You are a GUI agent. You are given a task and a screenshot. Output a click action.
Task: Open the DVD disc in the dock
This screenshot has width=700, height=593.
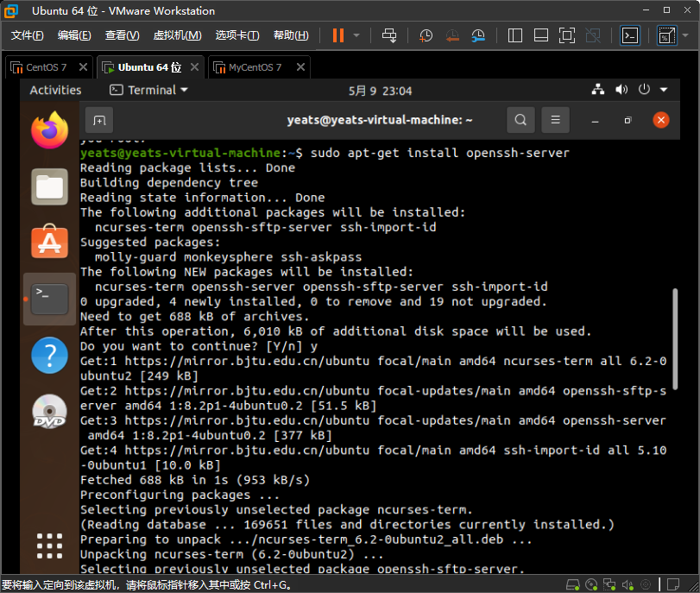click(x=49, y=411)
